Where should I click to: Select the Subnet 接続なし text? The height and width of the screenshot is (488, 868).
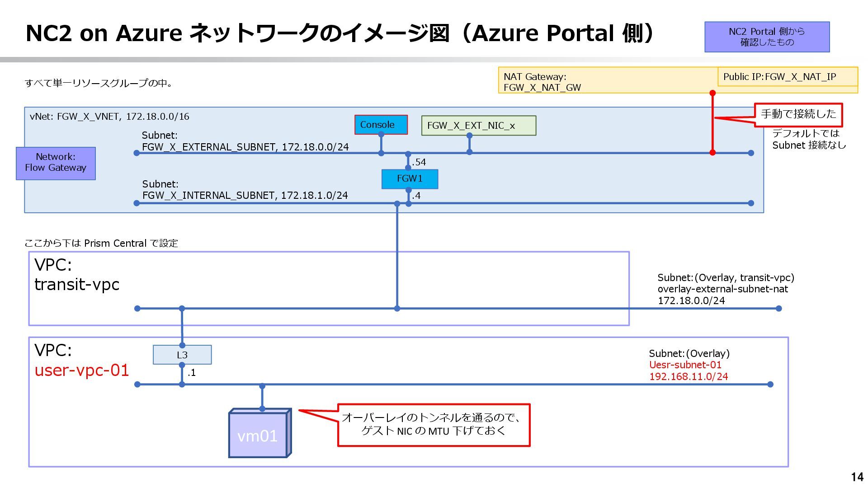coord(809,145)
